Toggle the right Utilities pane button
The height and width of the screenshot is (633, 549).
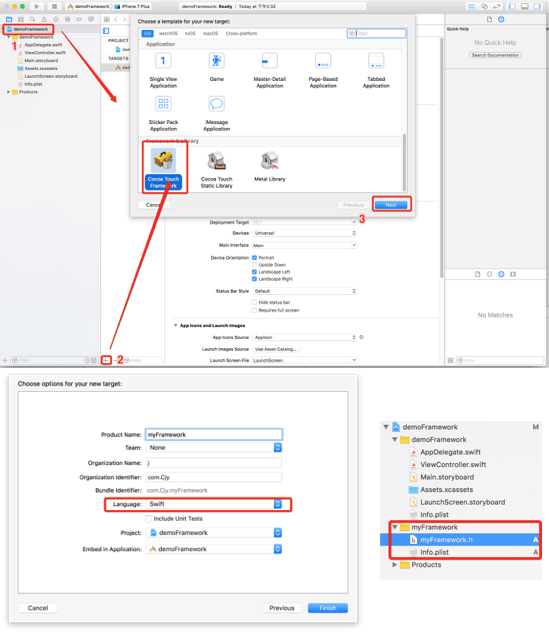pos(537,6)
